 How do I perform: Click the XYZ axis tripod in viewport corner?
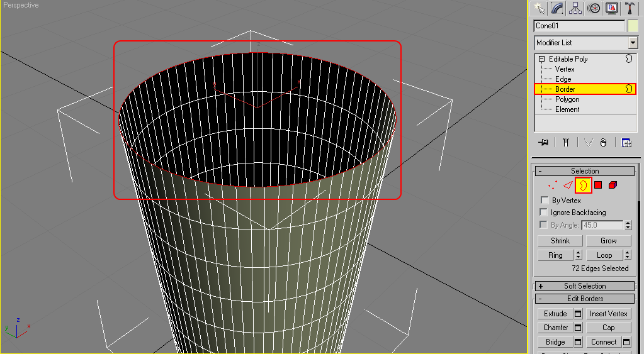point(17,328)
